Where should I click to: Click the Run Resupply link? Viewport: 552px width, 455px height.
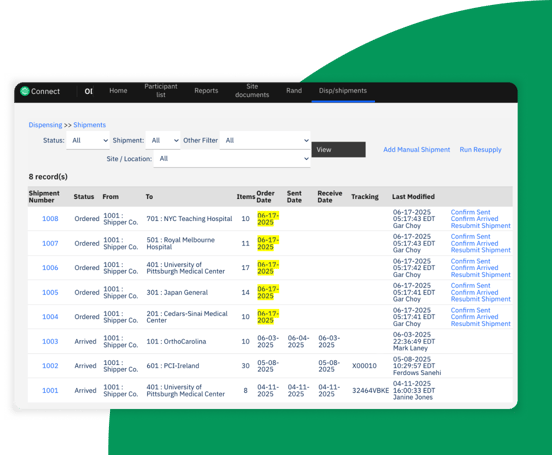tap(480, 150)
